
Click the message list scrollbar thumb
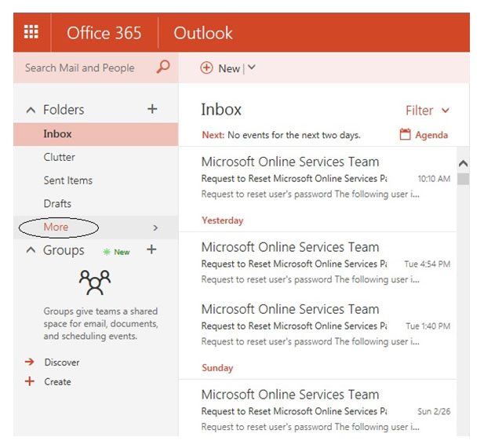(463, 179)
